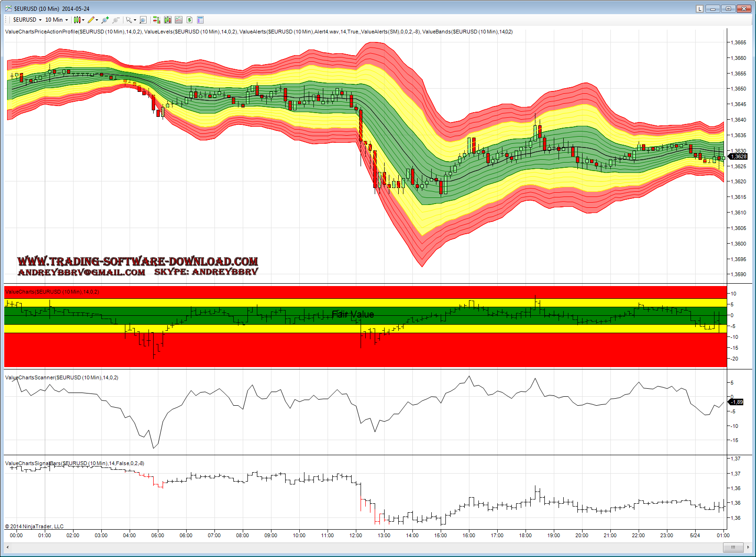Click the horizontal scrollbar thumb at bottom
The height and width of the screenshot is (557, 756).
click(733, 547)
